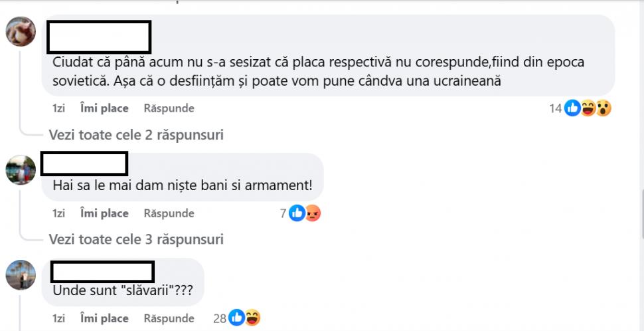Open the third commenter's profile picture
Viewport: 644px width, 331px height.
21,275
